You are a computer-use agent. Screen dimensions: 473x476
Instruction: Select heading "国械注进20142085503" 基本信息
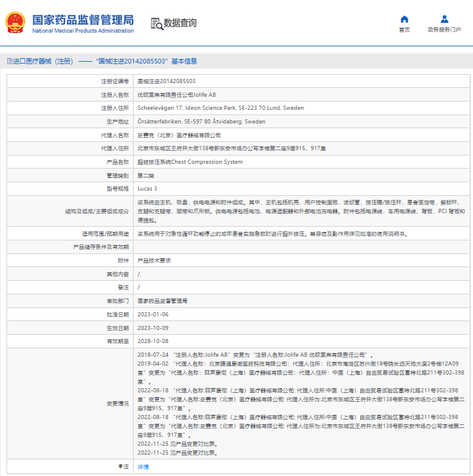tap(147, 61)
